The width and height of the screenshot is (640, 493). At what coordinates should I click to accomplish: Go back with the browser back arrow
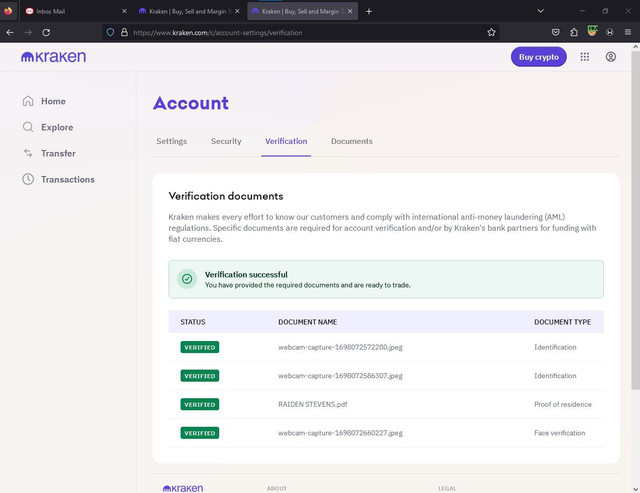[10, 32]
